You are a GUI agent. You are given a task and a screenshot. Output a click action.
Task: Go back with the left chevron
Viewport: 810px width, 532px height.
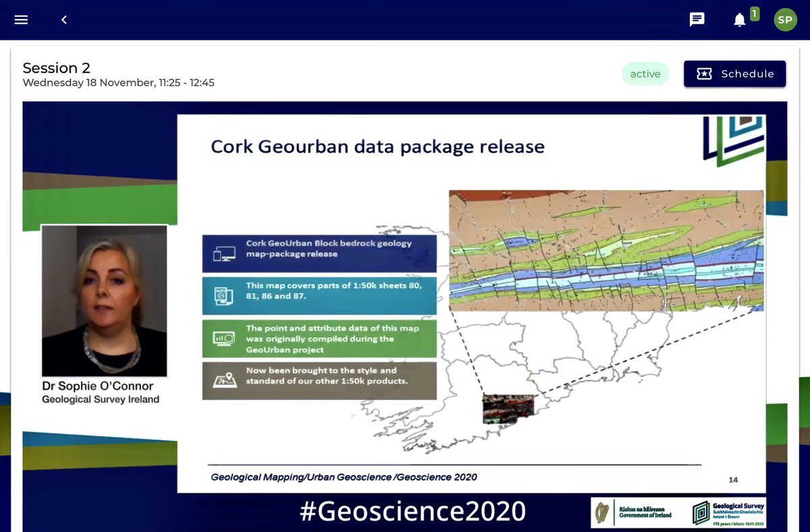point(64,20)
